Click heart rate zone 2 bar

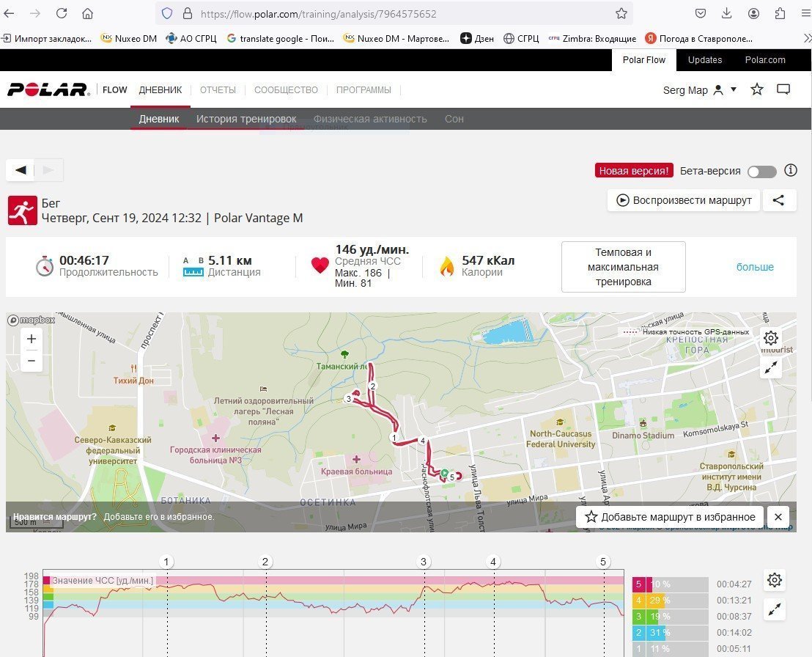pyautogui.click(x=670, y=633)
